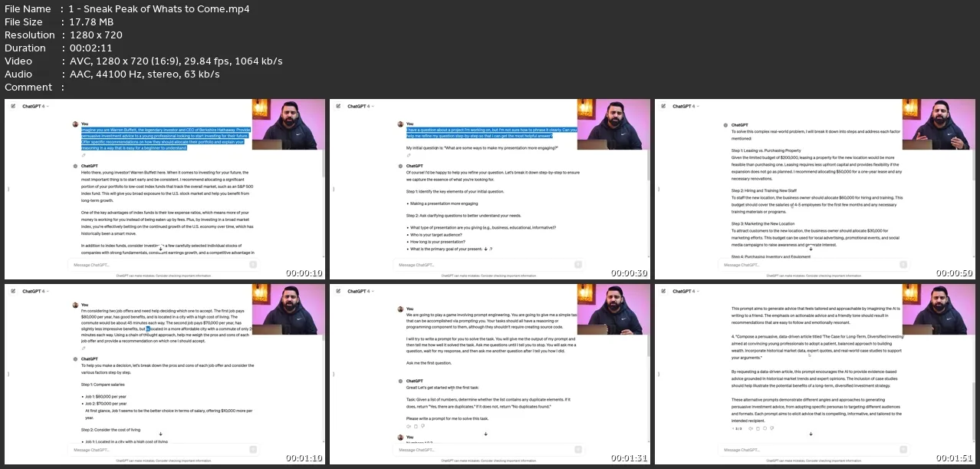
Task: Open the ChatGPT 4 model dropdown in 00:01:10 frame
Action: click(x=35, y=291)
